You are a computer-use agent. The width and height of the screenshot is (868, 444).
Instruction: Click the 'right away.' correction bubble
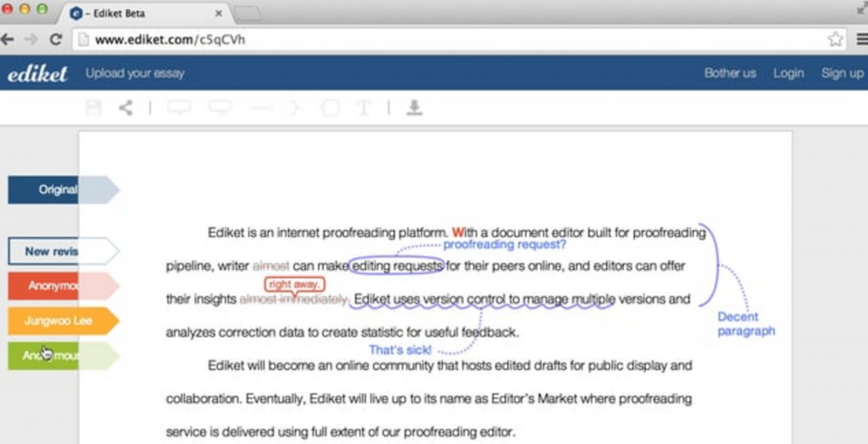pyautogui.click(x=294, y=284)
